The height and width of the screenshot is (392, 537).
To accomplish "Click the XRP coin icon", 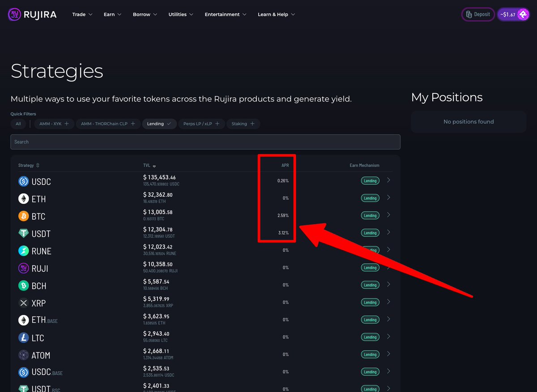I will point(23,303).
